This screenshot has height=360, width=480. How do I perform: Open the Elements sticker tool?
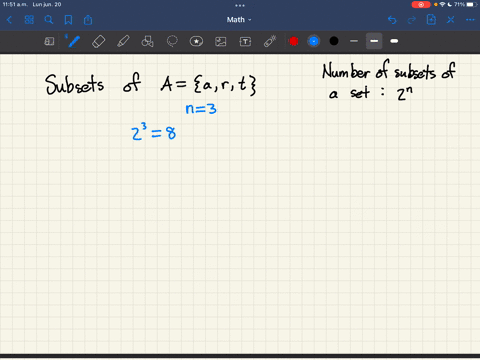click(196, 41)
